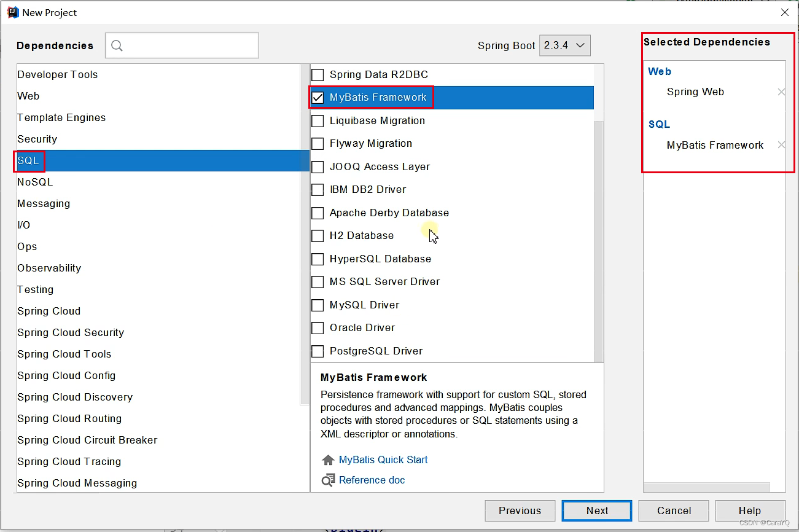Click the Web heading in Selected Dependencies
Viewport: 799px width, 532px height.
tap(660, 72)
